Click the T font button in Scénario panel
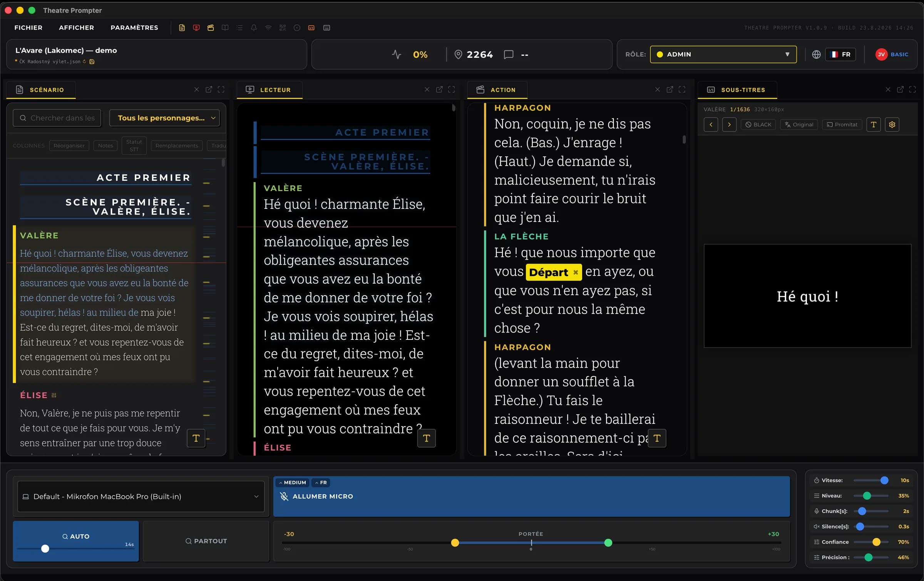 (196, 438)
